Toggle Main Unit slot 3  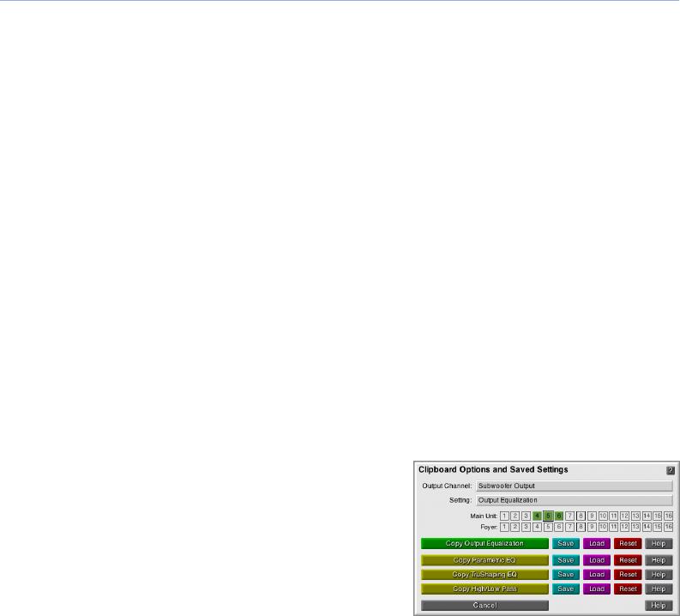[x=526, y=516]
